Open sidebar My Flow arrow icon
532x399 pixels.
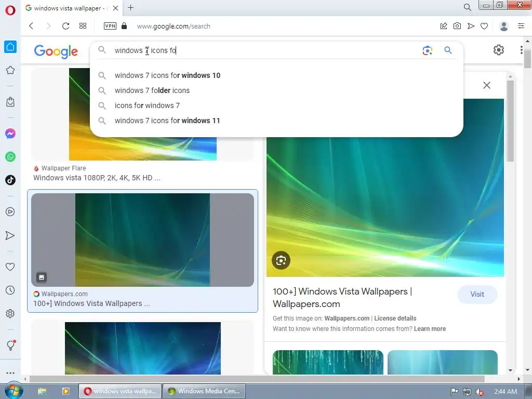pyautogui.click(x=10, y=235)
